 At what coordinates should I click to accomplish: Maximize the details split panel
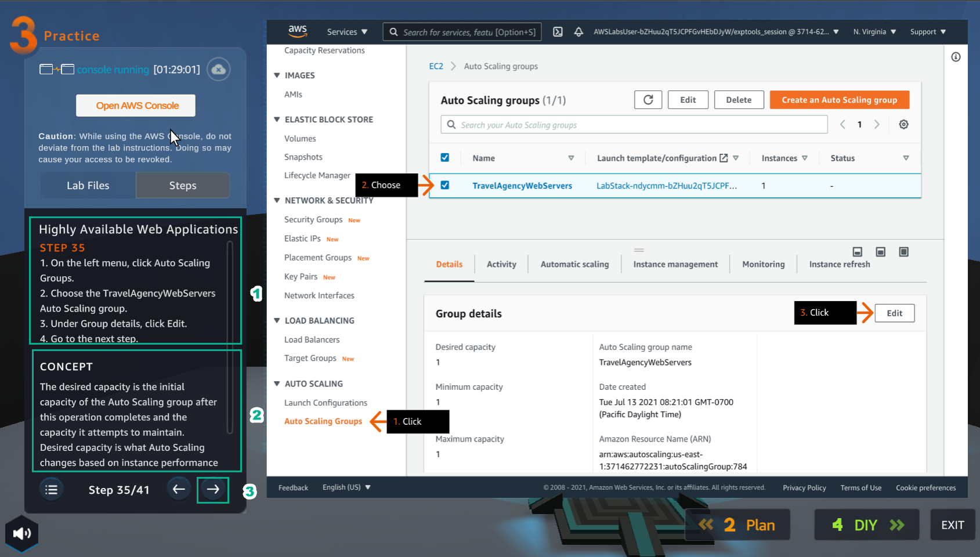click(903, 252)
